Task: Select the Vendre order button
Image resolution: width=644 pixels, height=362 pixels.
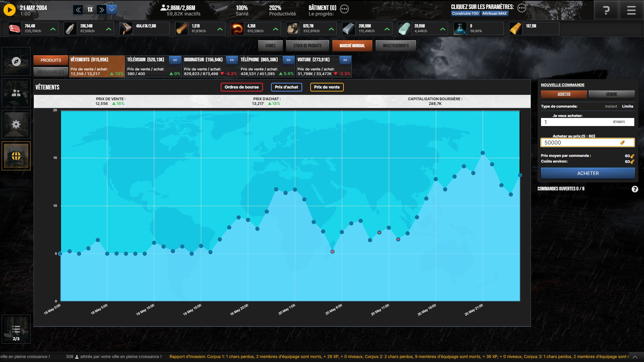Action: click(x=611, y=94)
